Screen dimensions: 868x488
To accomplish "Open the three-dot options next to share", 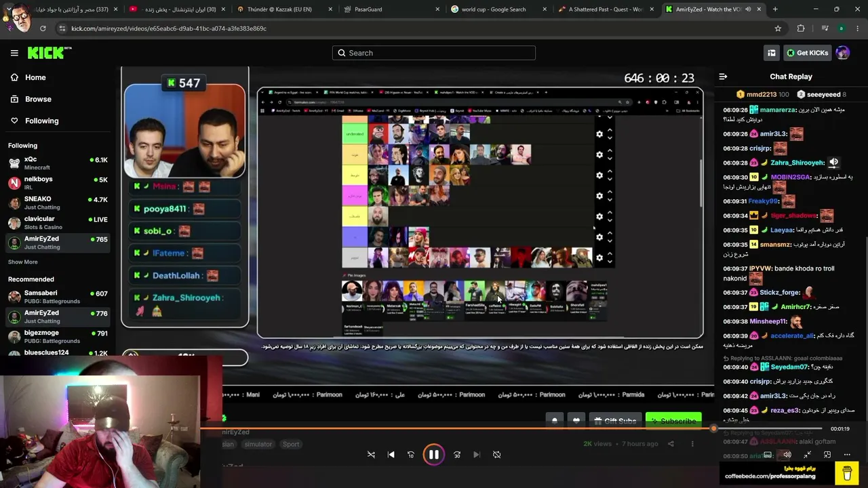I will (692, 444).
